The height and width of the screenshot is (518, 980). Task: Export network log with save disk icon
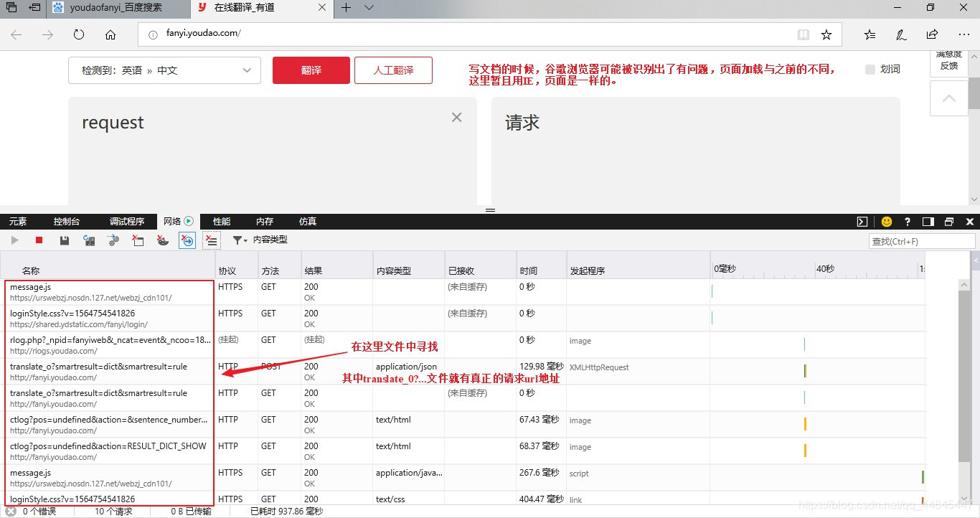point(65,241)
